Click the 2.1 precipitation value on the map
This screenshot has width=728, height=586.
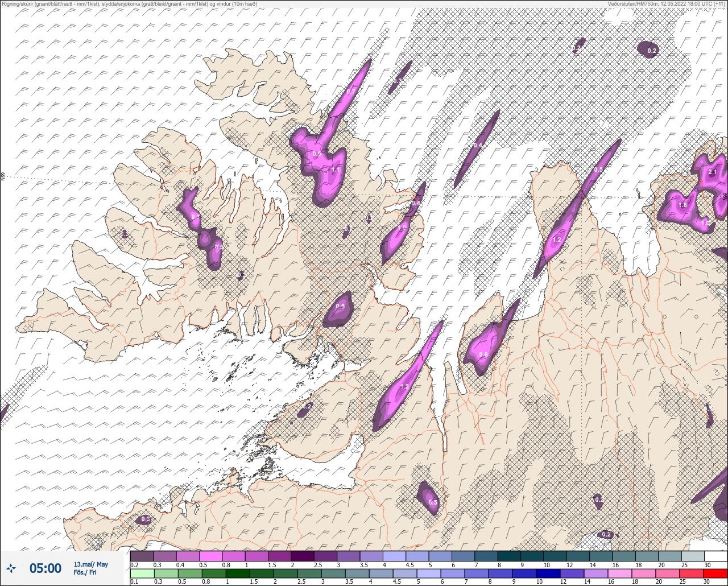713,172
